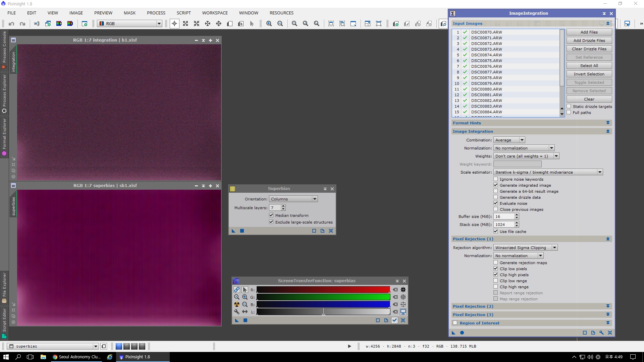Open the Process Explorer side tab
This screenshot has height=362, width=644.
point(4,94)
